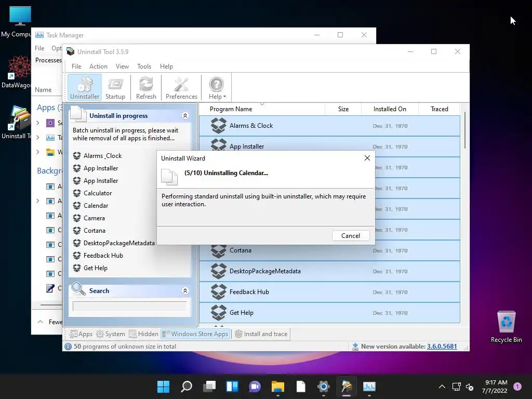532x399 pixels.
Task: Cancel the Uninstall Wizard
Action: click(x=351, y=236)
